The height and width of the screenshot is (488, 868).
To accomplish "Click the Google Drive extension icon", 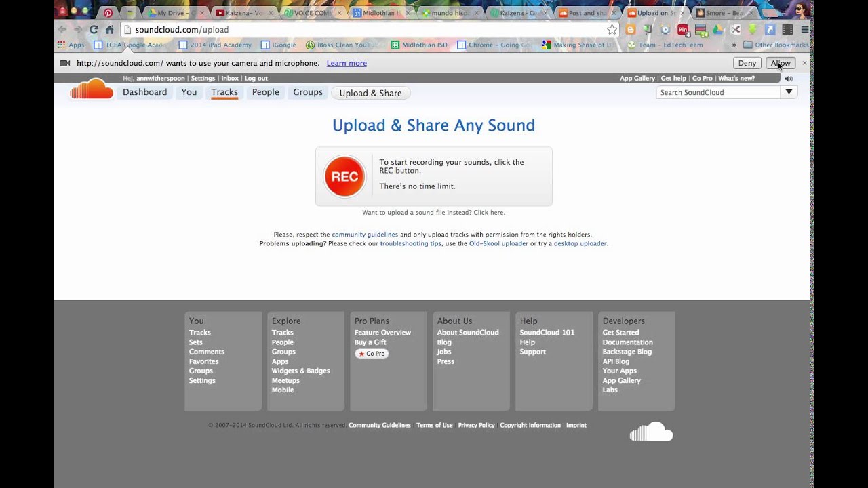I will [717, 29].
